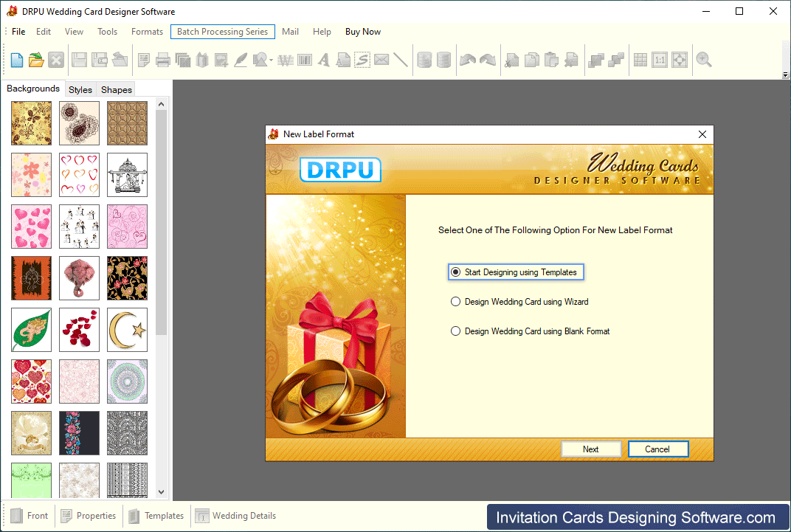Select 'Start Designing using Templates' option
The width and height of the screenshot is (791, 532).
[516, 272]
